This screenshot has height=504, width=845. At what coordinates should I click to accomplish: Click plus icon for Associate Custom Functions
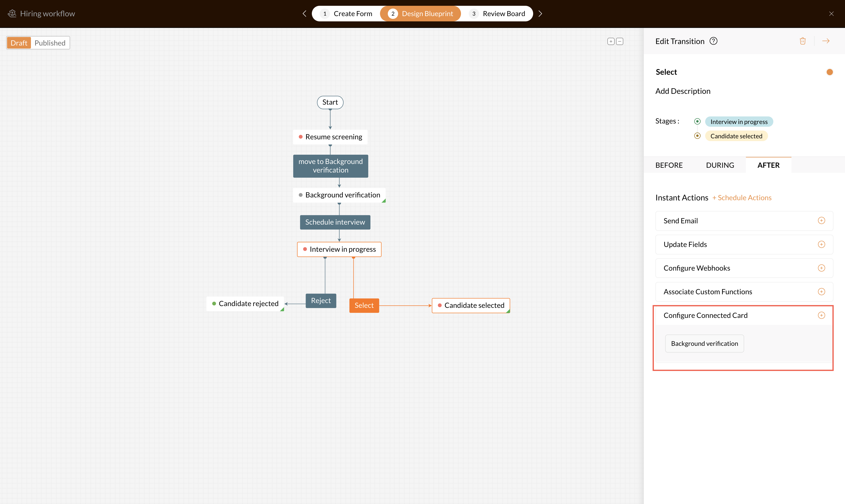point(821,292)
